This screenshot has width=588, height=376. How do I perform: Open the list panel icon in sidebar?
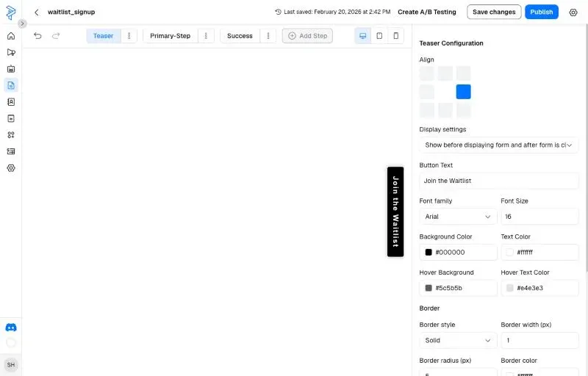(x=11, y=151)
